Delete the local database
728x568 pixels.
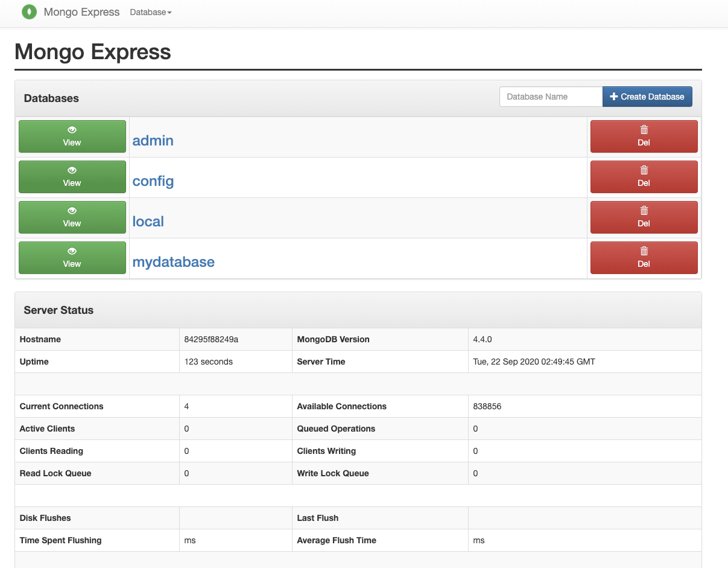click(644, 217)
